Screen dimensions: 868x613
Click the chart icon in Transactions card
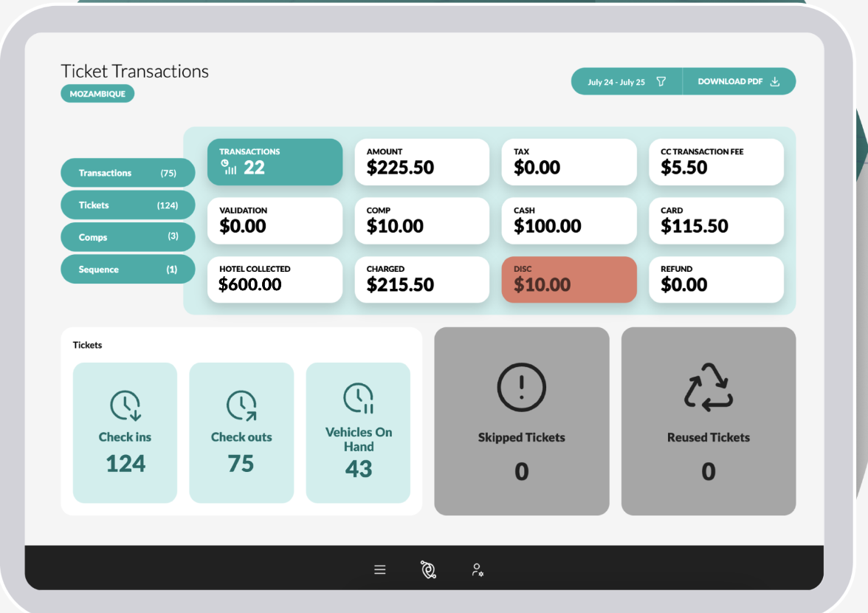(229, 167)
